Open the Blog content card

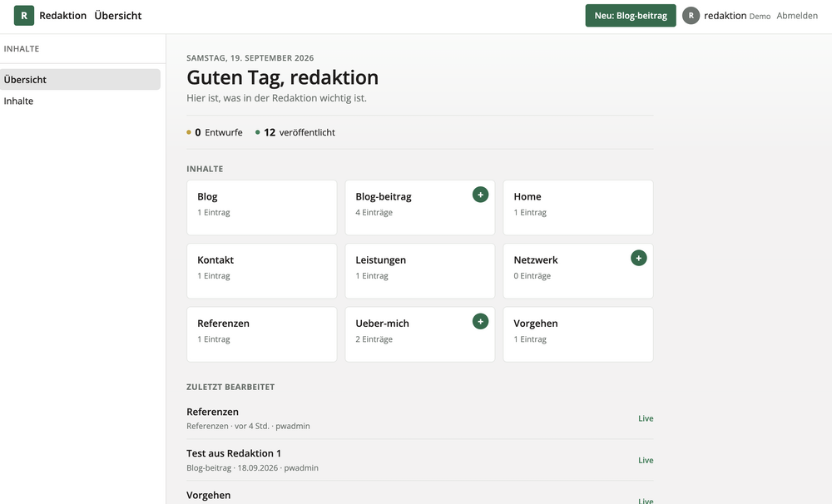click(x=261, y=207)
